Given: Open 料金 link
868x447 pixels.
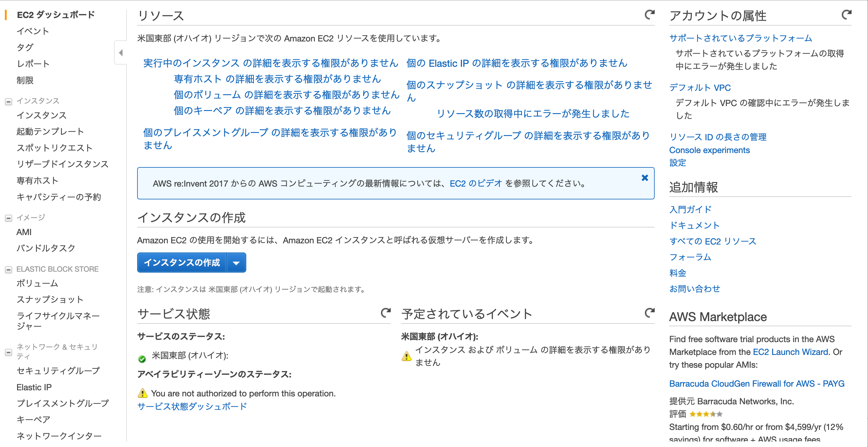Looking at the screenshot, I should pos(678,273).
